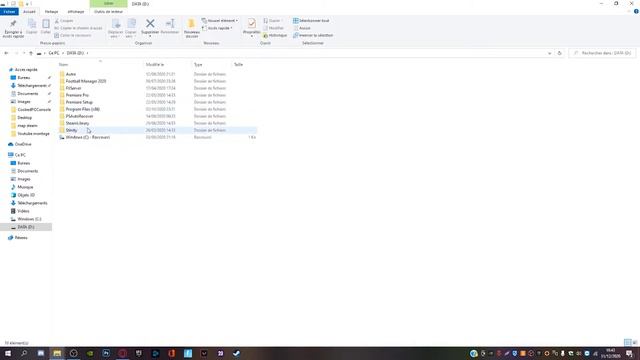Click the Back navigation arrow
Image resolution: width=640 pixels, height=360 pixels.
point(6,53)
